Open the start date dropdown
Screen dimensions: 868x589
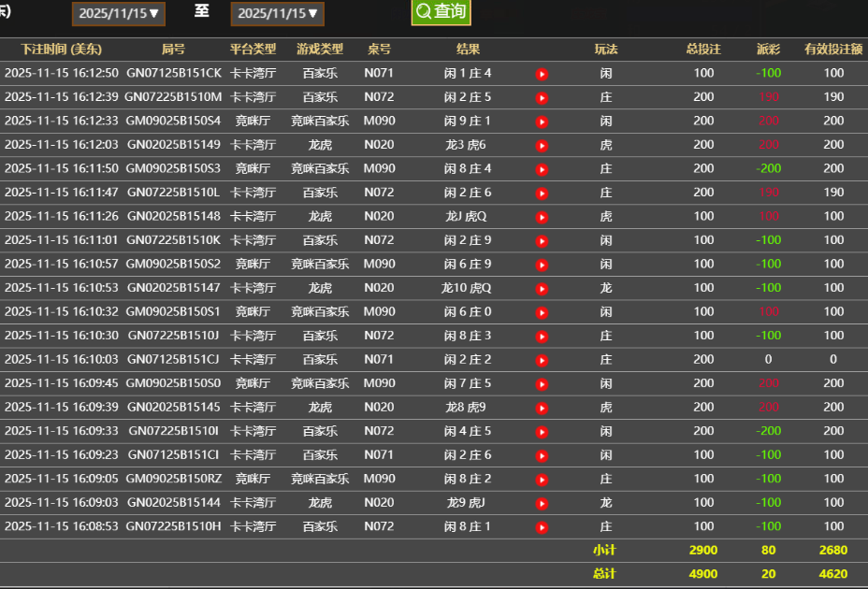tap(118, 13)
